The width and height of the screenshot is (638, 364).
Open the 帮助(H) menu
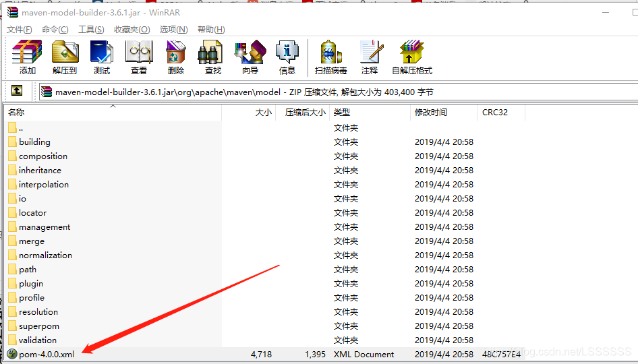(211, 29)
